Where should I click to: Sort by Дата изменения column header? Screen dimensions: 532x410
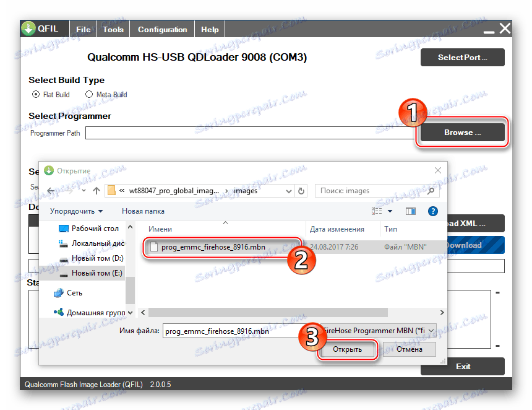pyautogui.click(x=337, y=229)
